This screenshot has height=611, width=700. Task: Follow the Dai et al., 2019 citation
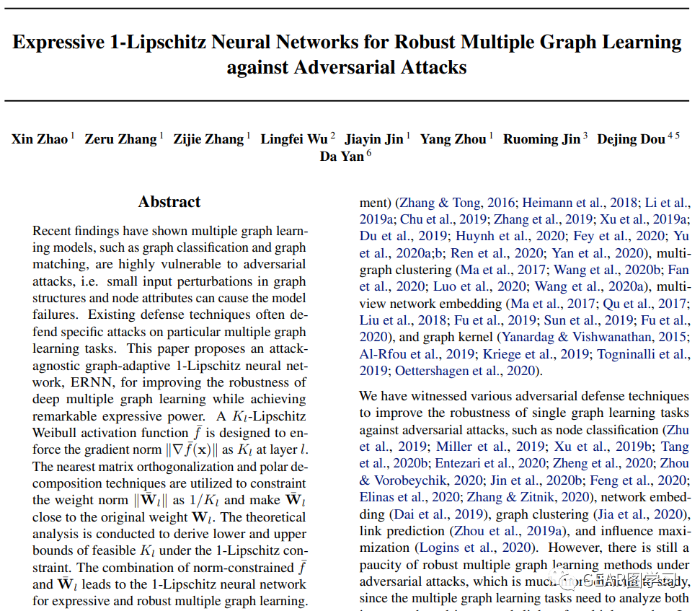coord(439,514)
